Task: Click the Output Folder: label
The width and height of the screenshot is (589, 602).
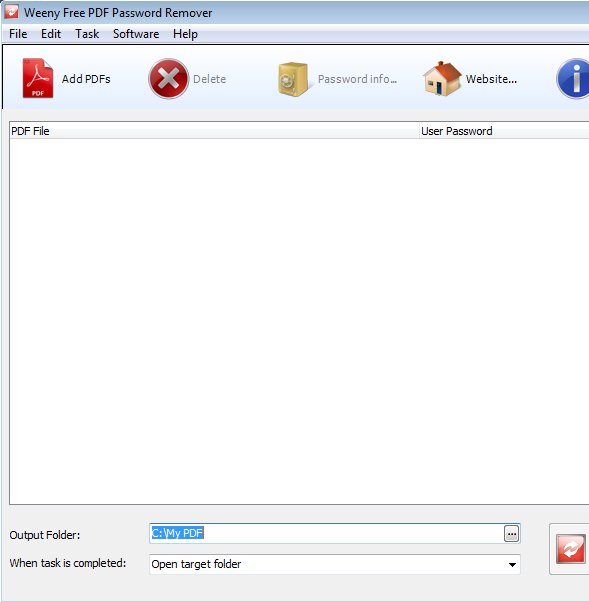Action: click(x=45, y=535)
